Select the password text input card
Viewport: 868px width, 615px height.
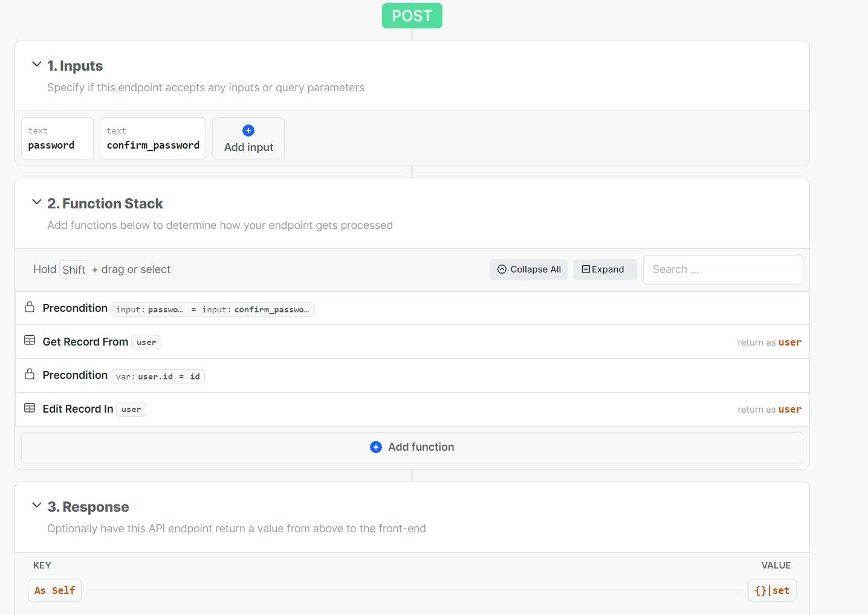pyautogui.click(x=57, y=138)
